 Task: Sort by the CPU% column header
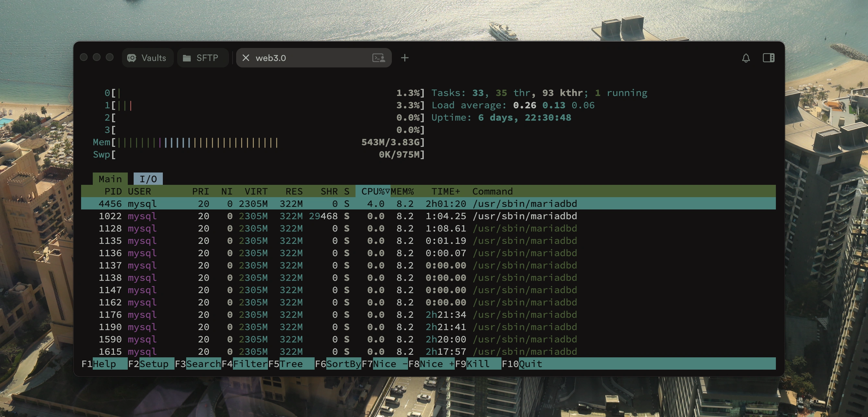click(x=373, y=191)
